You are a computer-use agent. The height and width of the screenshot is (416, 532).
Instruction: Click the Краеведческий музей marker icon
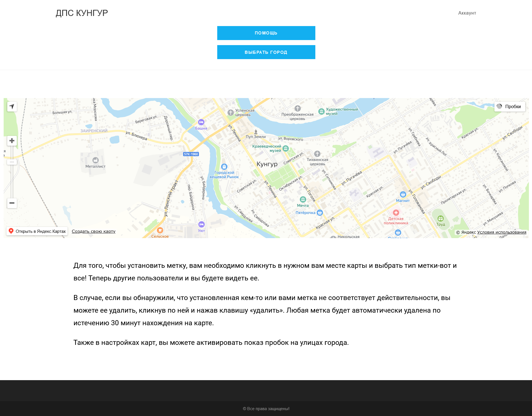286,148
